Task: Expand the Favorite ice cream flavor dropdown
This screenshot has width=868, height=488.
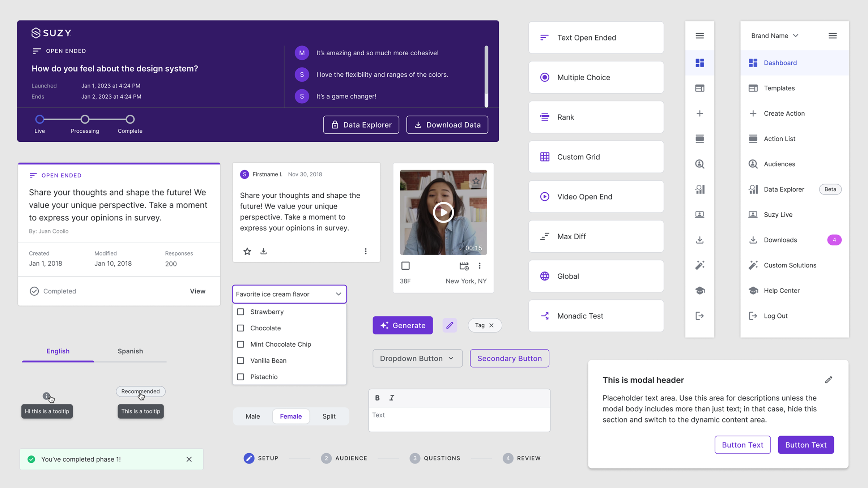Action: [x=289, y=294]
